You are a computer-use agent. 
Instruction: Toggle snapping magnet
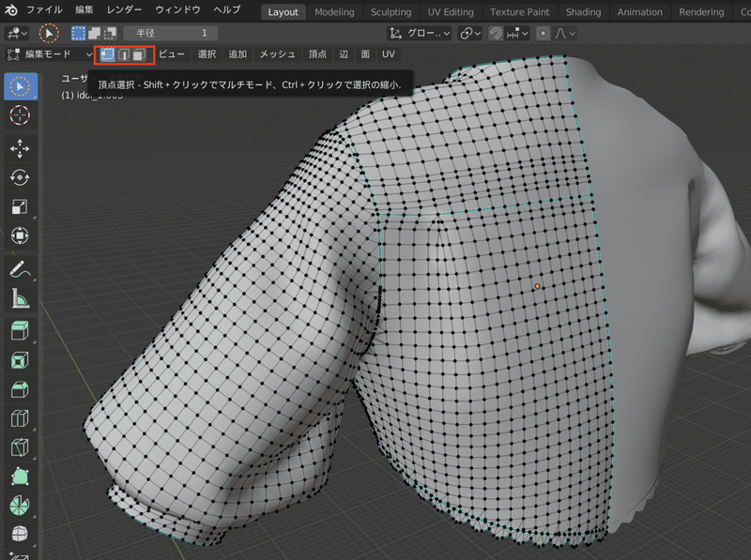496,34
